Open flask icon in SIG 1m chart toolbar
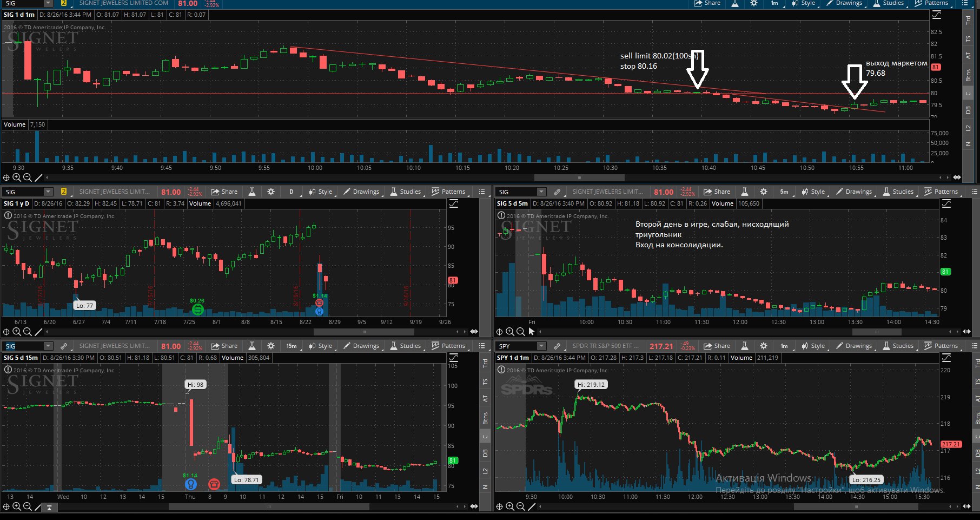The height and width of the screenshot is (520, 980). pyautogui.click(x=735, y=3)
